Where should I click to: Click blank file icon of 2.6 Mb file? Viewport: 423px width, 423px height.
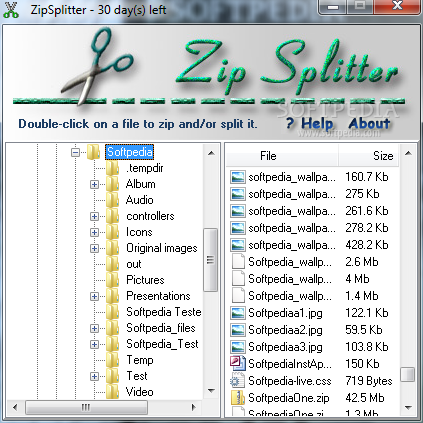coord(238,262)
